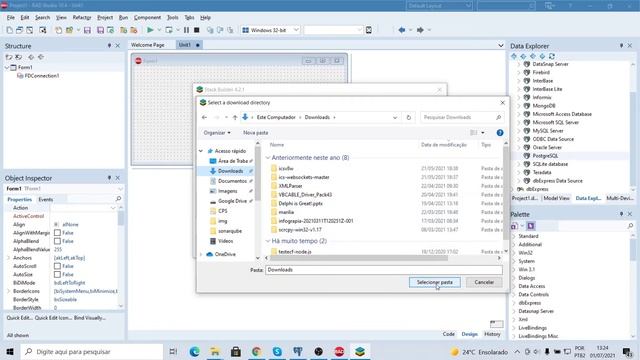Click the Cancelar button
This screenshot has width=640, height=360.
coord(484,282)
